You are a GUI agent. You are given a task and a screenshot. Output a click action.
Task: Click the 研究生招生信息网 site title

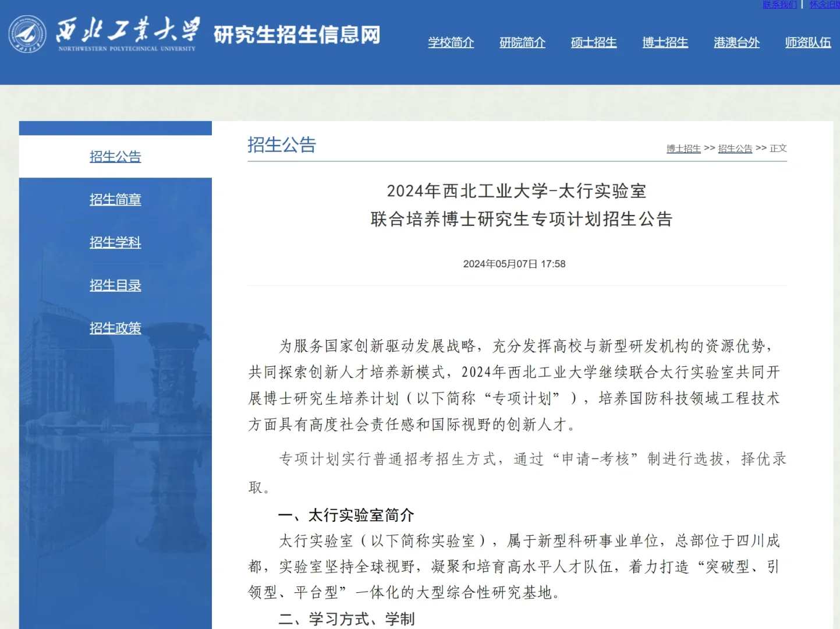coord(297,34)
